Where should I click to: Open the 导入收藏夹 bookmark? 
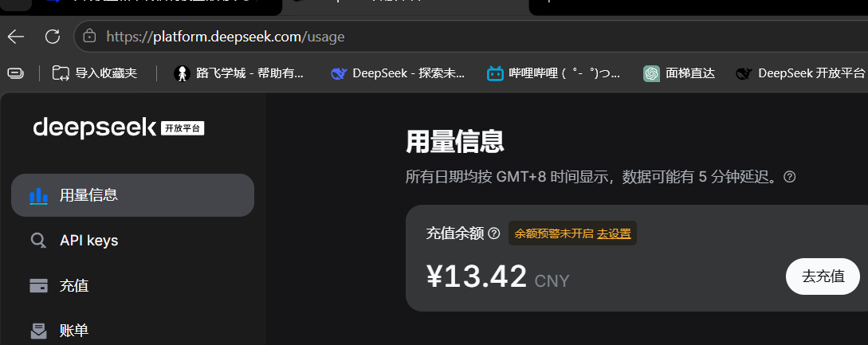point(95,73)
